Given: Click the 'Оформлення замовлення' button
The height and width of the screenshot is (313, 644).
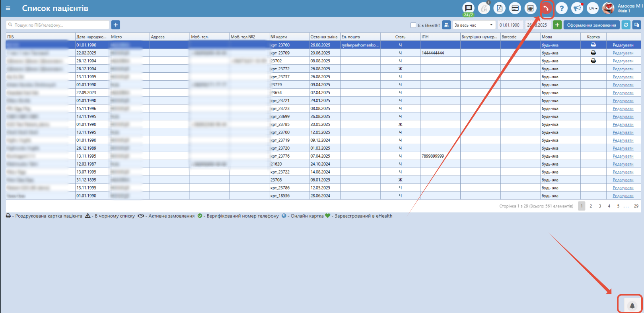Looking at the screenshot, I should pos(591,25).
